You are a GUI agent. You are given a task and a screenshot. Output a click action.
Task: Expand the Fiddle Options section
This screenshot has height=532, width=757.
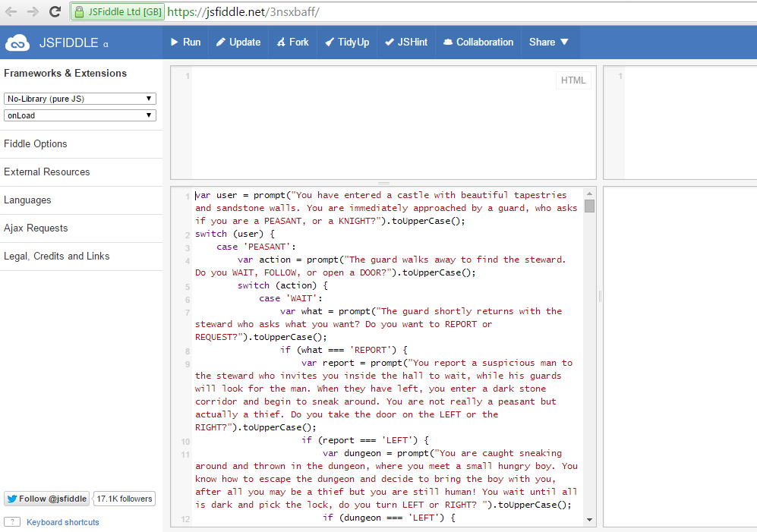36,144
